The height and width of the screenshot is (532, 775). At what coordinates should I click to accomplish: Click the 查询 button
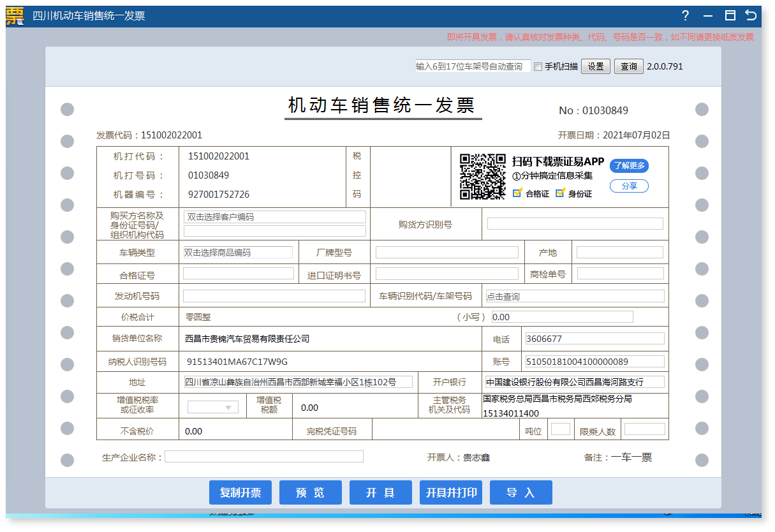click(629, 66)
